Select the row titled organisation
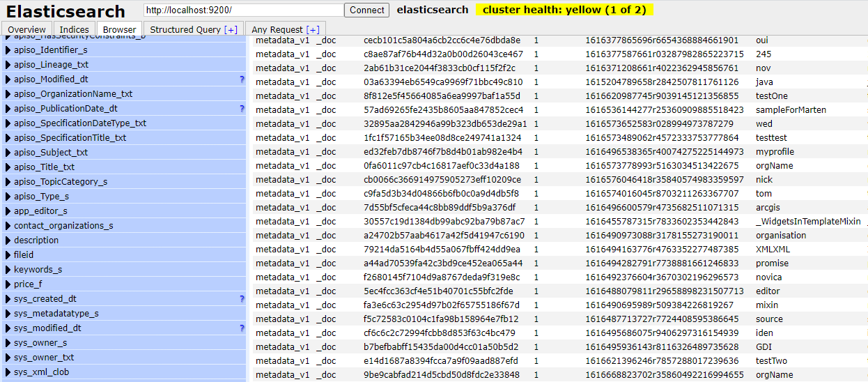 [x=559, y=236]
